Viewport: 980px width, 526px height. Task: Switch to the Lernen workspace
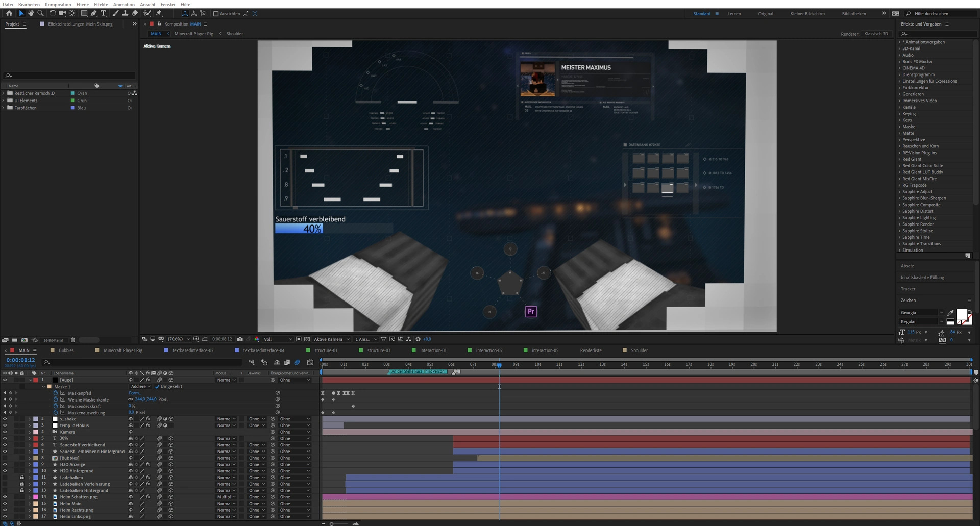point(734,14)
